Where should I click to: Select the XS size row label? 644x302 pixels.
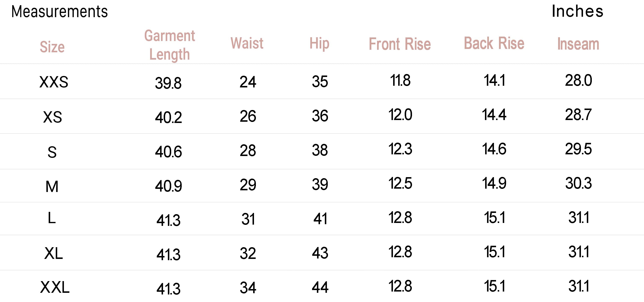point(53,117)
